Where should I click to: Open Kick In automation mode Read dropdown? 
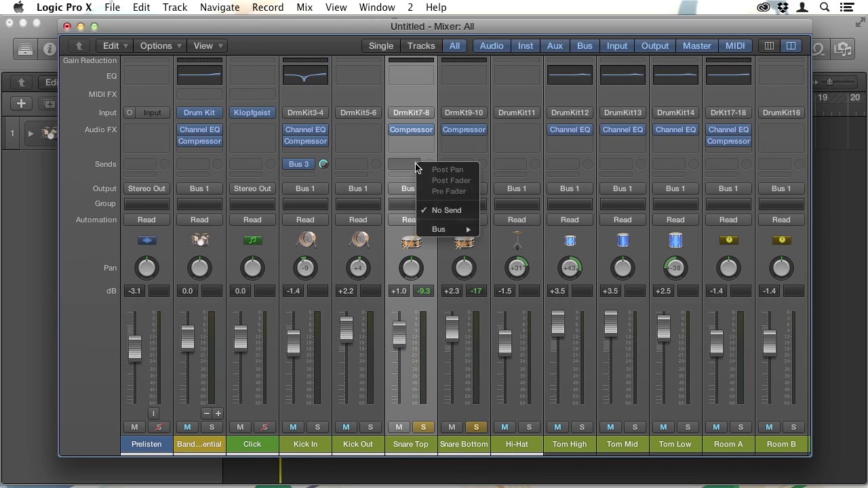pos(305,220)
